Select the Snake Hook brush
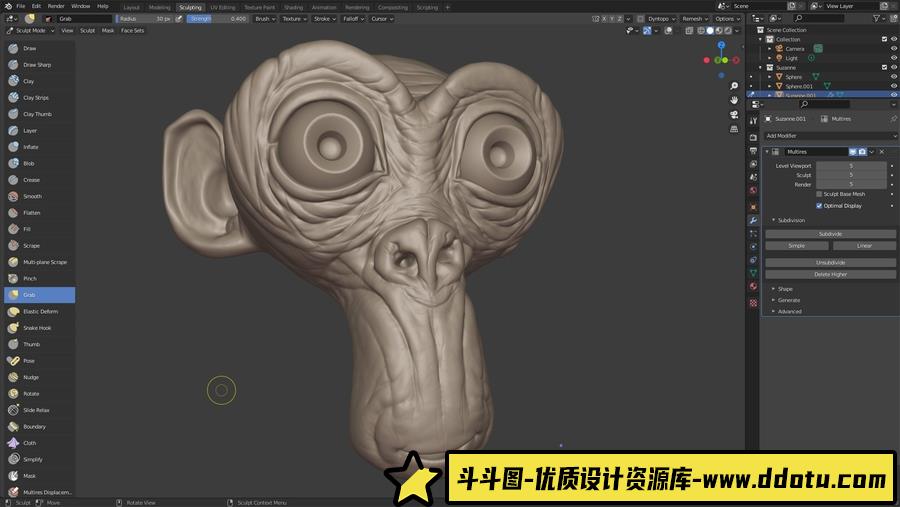The height and width of the screenshot is (507, 900). point(39,328)
